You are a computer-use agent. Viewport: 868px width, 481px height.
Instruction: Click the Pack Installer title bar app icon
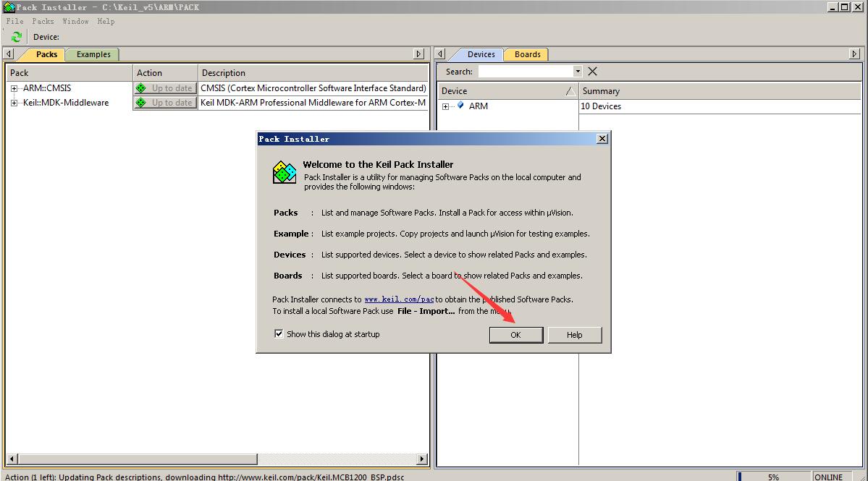point(9,7)
